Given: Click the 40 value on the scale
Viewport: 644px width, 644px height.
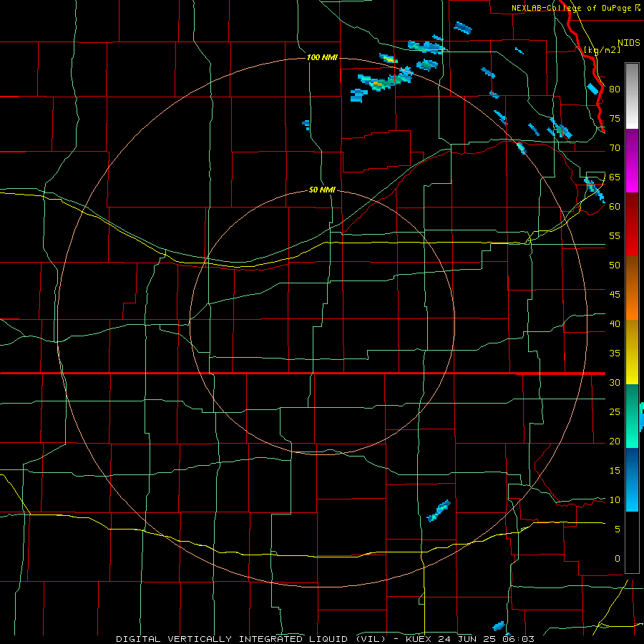Looking at the screenshot, I should tap(615, 324).
